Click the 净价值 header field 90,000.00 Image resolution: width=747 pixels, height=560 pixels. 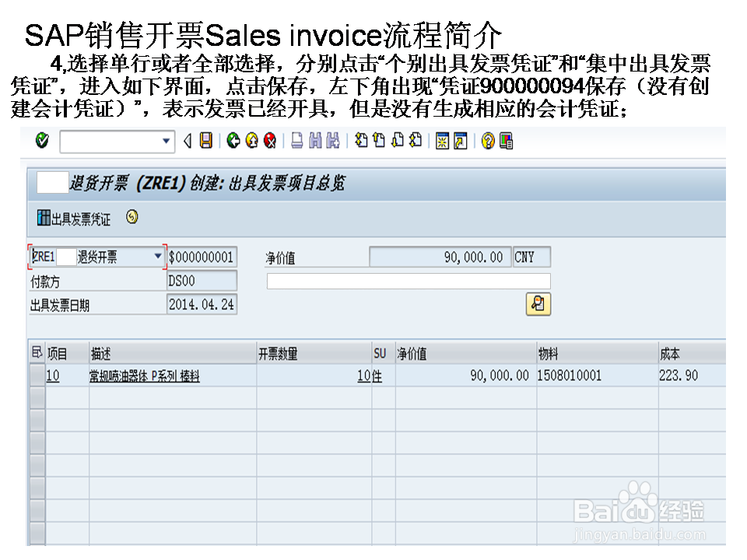pos(440,257)
